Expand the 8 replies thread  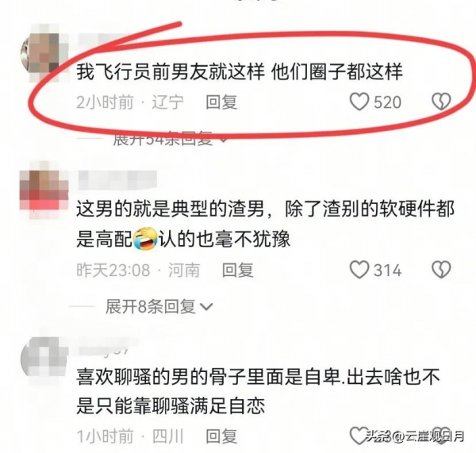tap(159, 306)
